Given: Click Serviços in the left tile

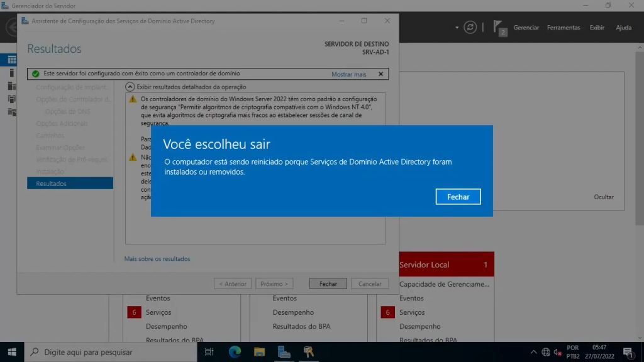Looking at the screenshot, I should coord(158,312).
